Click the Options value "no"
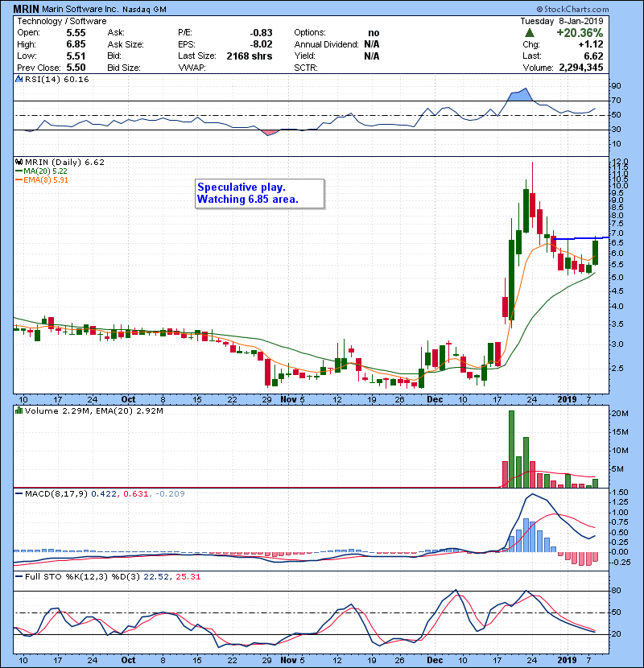 click(x=374, y=33)
